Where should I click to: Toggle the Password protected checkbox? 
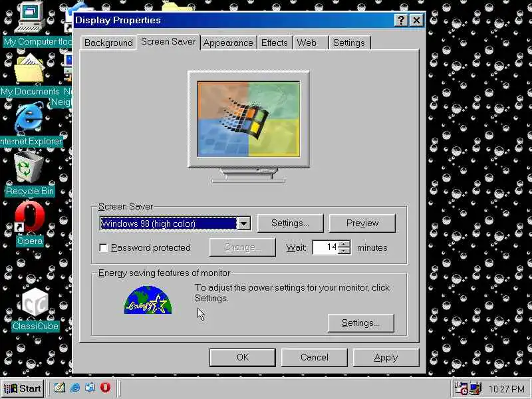tap(104, 247)
